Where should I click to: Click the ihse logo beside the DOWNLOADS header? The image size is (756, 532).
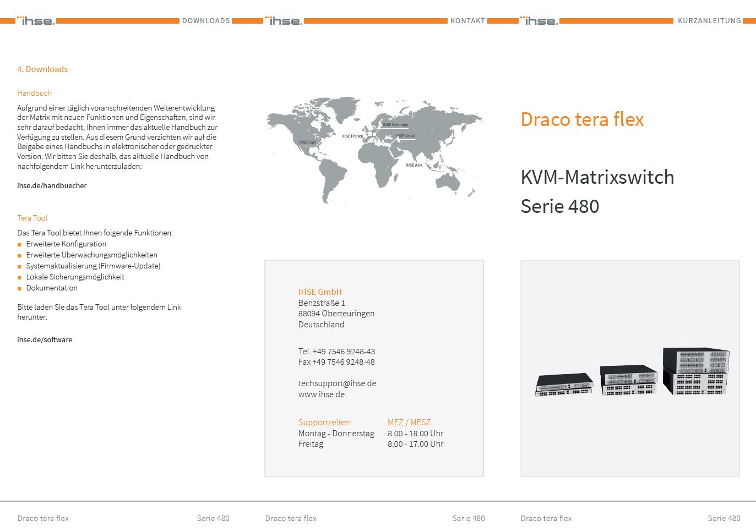pos(36,21)
